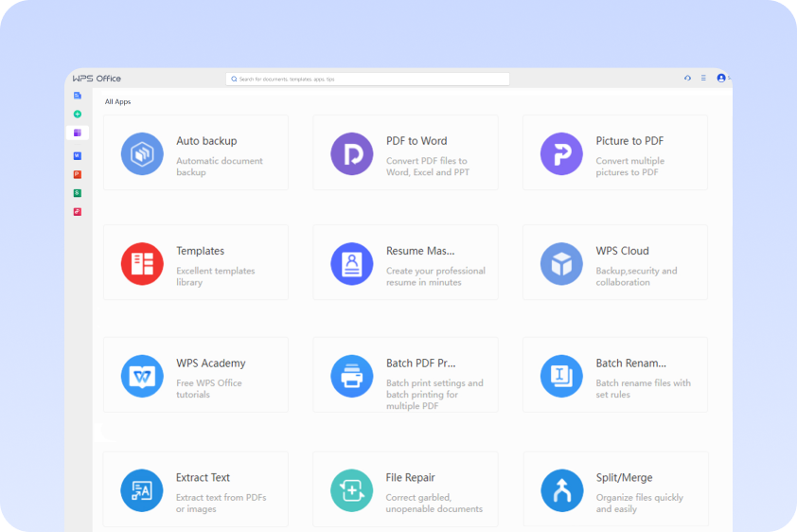Image resolution: width=797 pixels, height=532 pixels.
Task: Click 'Correct garbled, unopenable documents' text
Action: click(434, 503)
